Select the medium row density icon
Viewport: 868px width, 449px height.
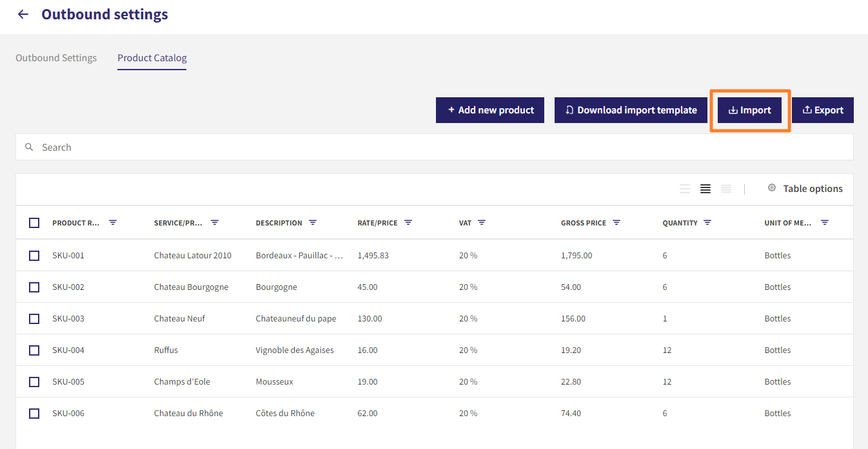(705, 189)
